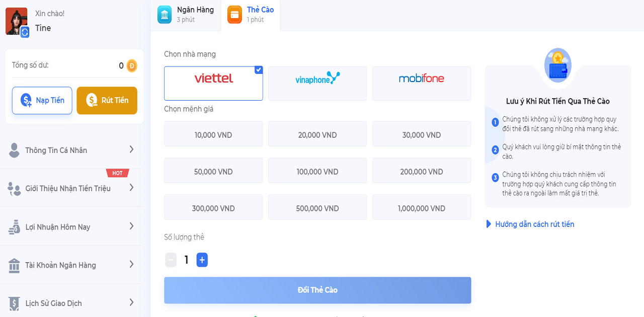Click the orange card icon in Thẻ Cào tab
The height and width of the screenshot is (317, 644).
[234, 15]
